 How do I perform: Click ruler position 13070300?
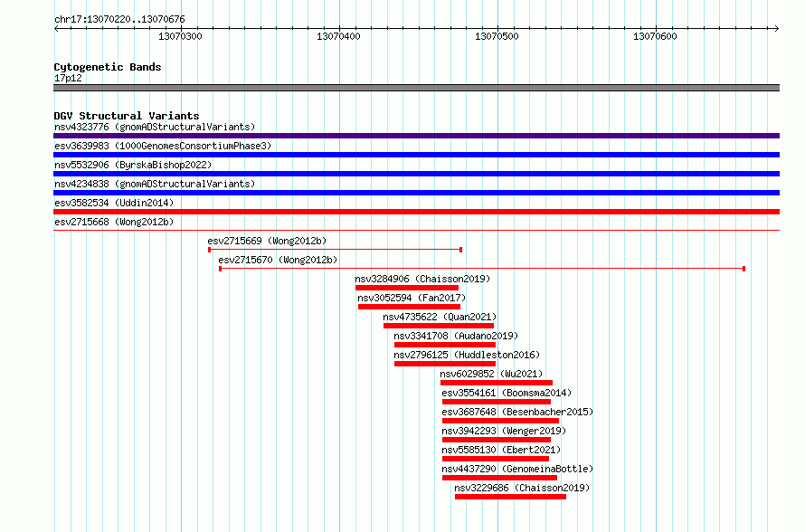click(x=180, y=36)
